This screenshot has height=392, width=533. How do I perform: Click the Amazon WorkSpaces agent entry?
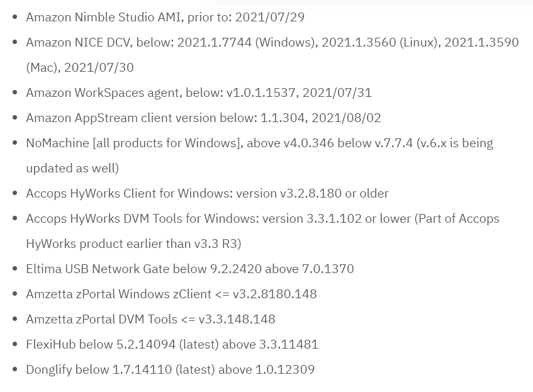(x=199, y=93)
